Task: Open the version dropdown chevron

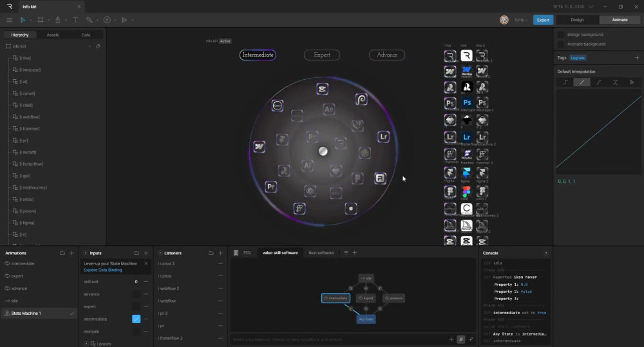Action: tap(591, 6)
